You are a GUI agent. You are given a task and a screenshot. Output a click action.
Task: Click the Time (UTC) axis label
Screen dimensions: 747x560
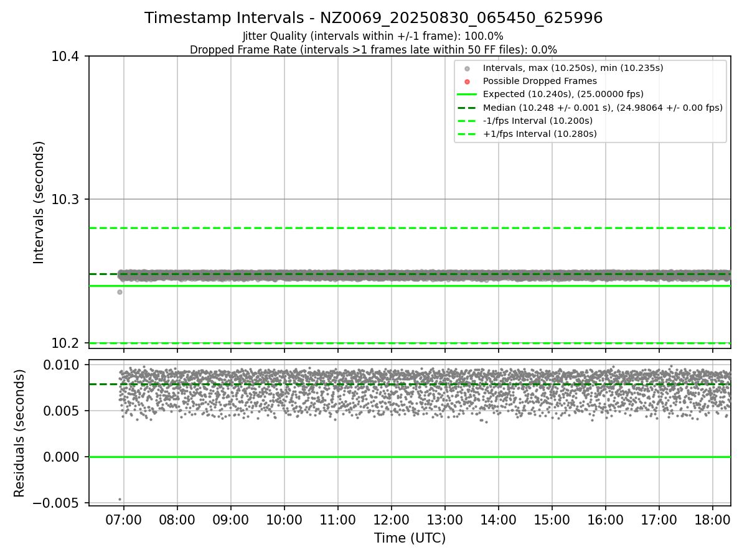point(410,538)
